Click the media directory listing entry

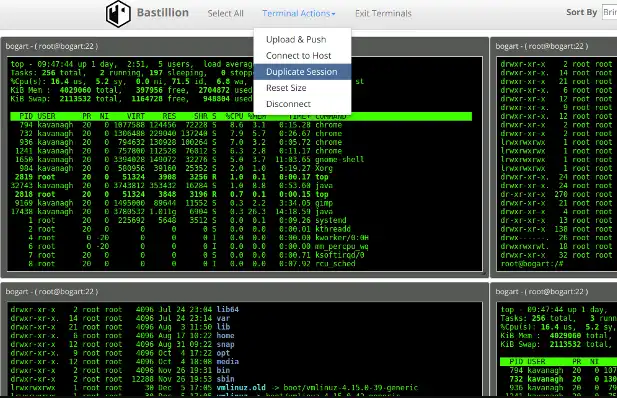124,361
